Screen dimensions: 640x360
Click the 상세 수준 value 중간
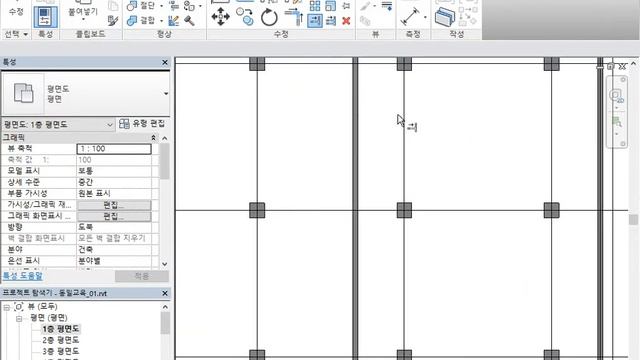click(x=114, y=182)
